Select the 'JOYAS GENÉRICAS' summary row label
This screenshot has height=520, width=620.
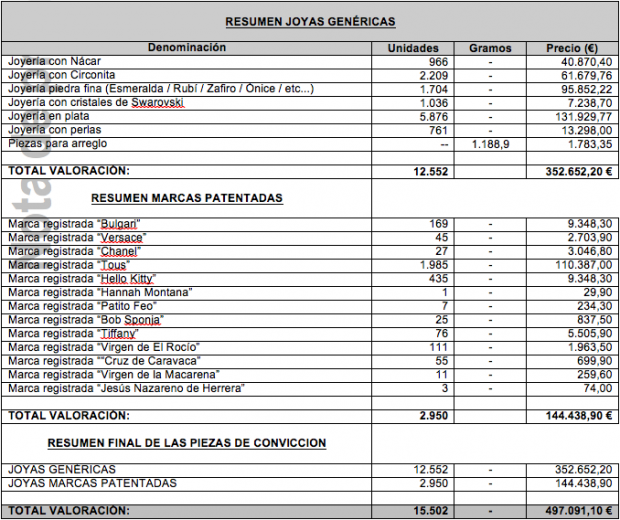(62, 469)
